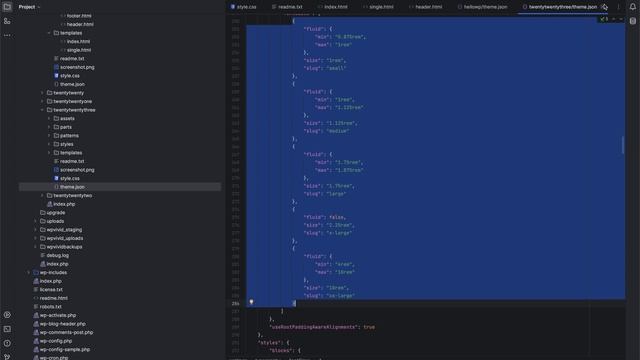This screenshot has width=640, height=360.
Task: Select the wpvividbackups folder
Action: point(64,247)
